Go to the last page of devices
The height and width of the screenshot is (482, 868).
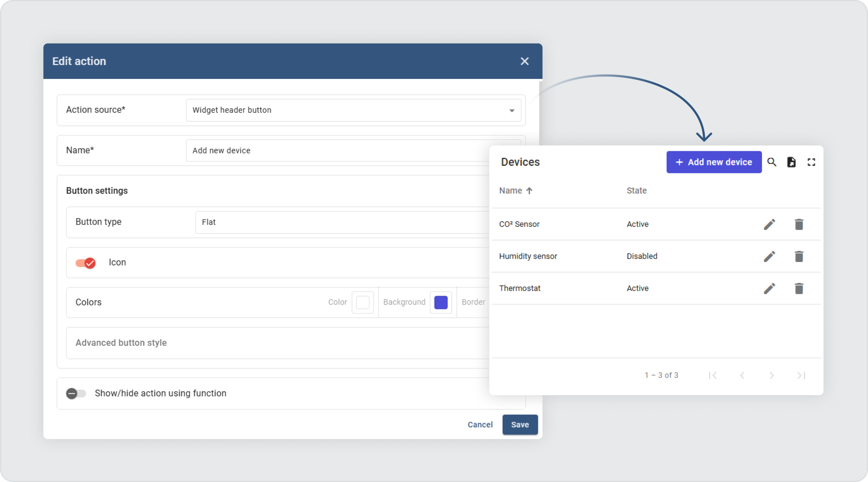(x=801, y=375)
